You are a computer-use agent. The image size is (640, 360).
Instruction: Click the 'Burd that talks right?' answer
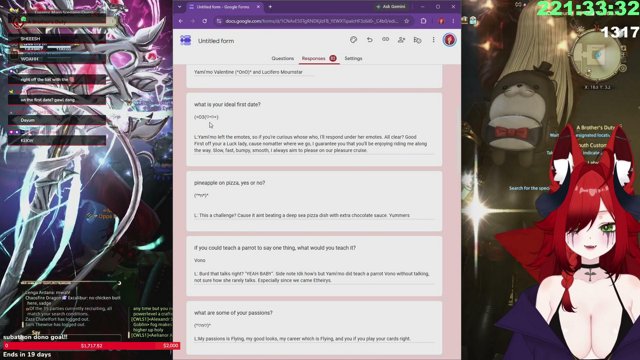[x=311, y=277]
